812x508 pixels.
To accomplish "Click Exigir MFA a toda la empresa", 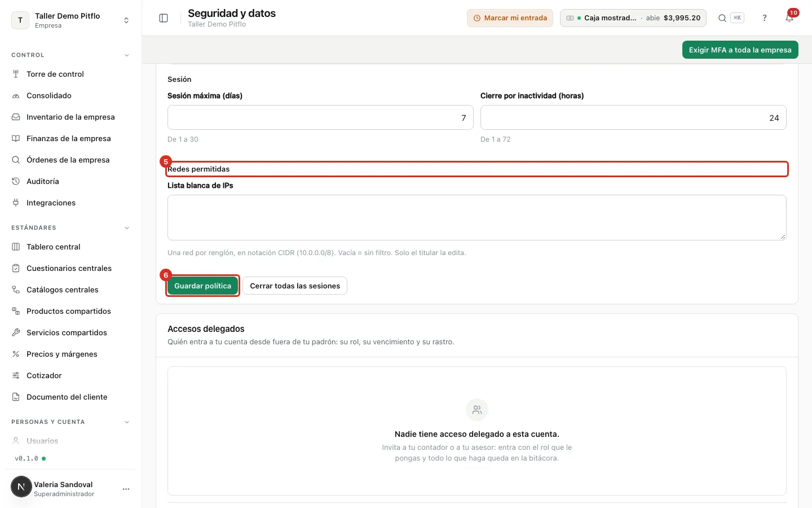I will (740, 50).
